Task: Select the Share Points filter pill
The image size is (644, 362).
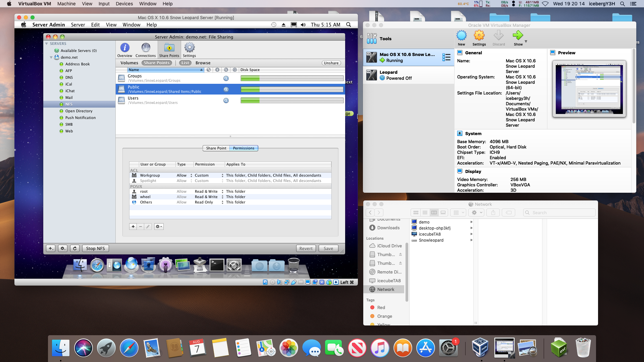Action: (x=157, y=63)
